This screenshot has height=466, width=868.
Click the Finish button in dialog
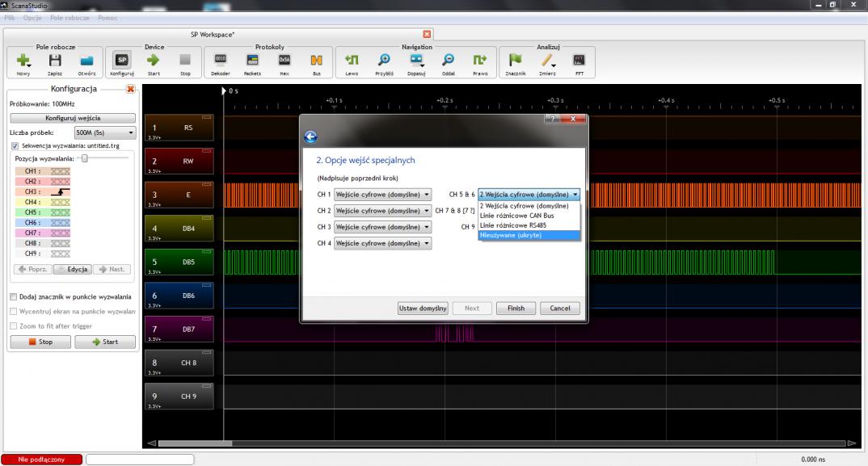[x=516, y=308]
